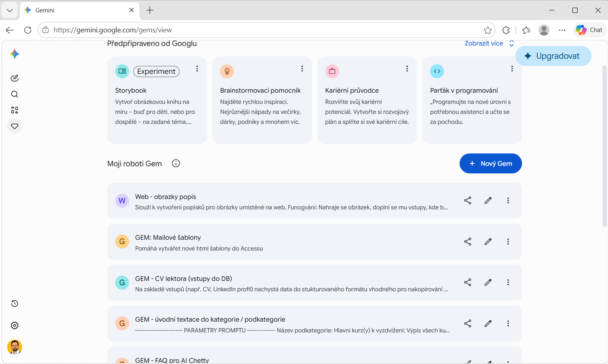The width and height of the screenshot is (608, 364).
Task: Open browser extensions puzzle icon
Action: pos(506,30)
